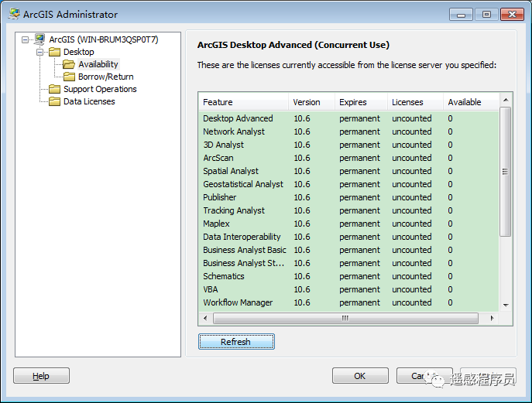Click the vertical scrollbar thumb
This screenshot has height=403, width=532.
click(506, 172)
